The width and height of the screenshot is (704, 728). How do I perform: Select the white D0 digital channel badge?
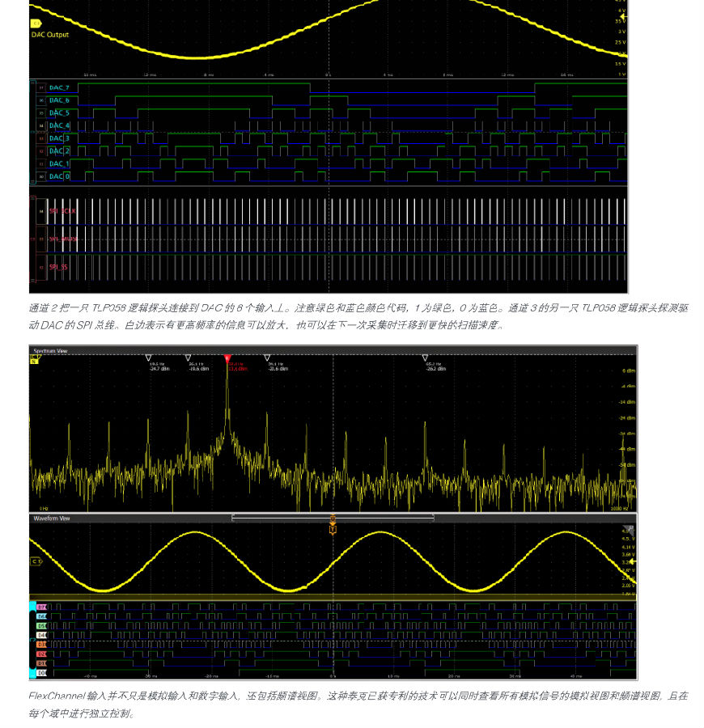click(x=42, y=673)
